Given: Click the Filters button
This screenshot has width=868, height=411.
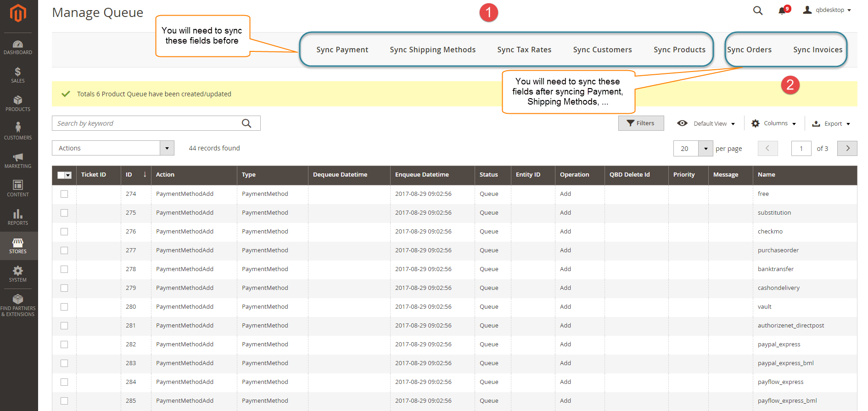Looking at the screenshot, I should (x=641, y=123).
